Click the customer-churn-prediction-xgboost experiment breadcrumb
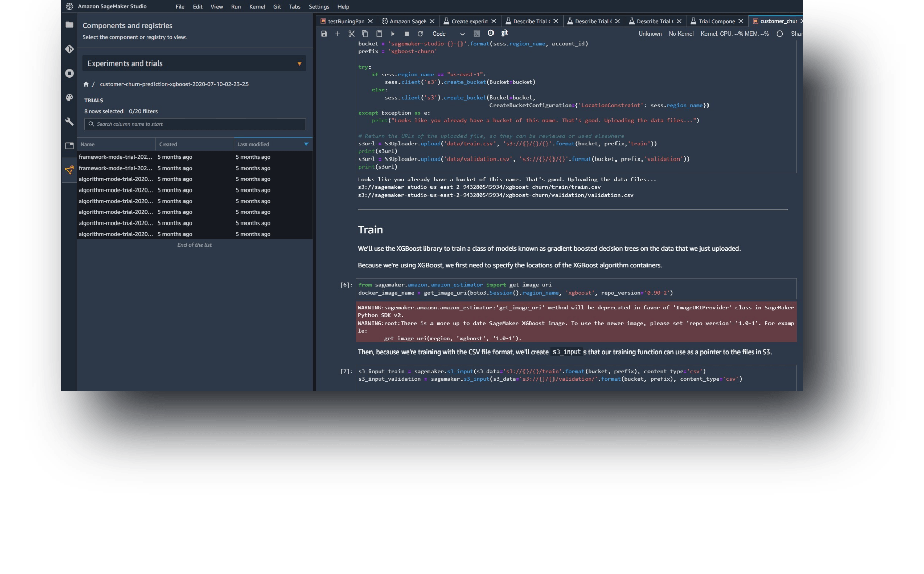 174,84
